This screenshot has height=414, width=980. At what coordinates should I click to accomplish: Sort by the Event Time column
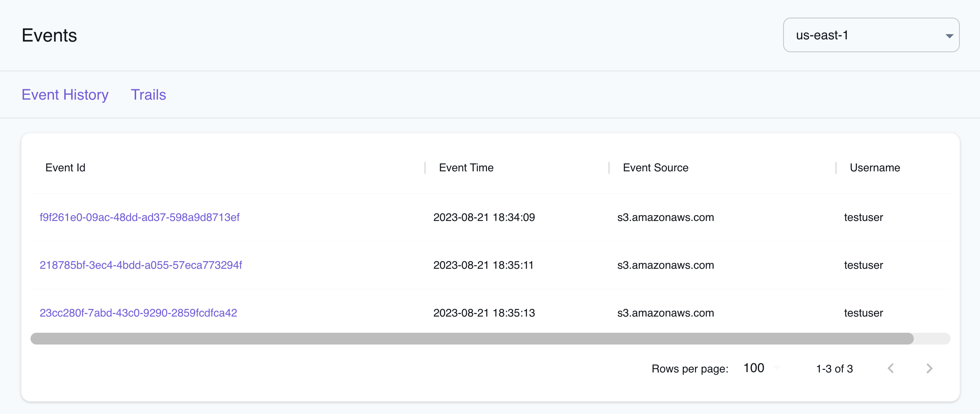[466, 167]
